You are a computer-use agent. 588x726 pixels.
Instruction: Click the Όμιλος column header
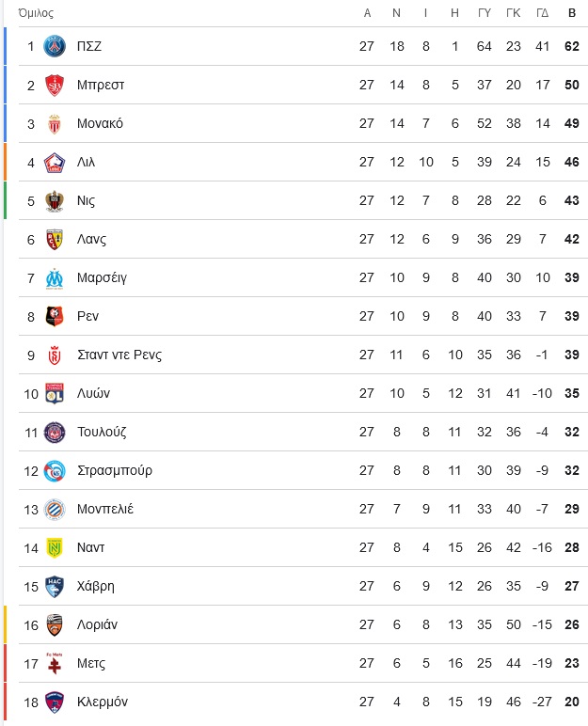tap(36, 13)
